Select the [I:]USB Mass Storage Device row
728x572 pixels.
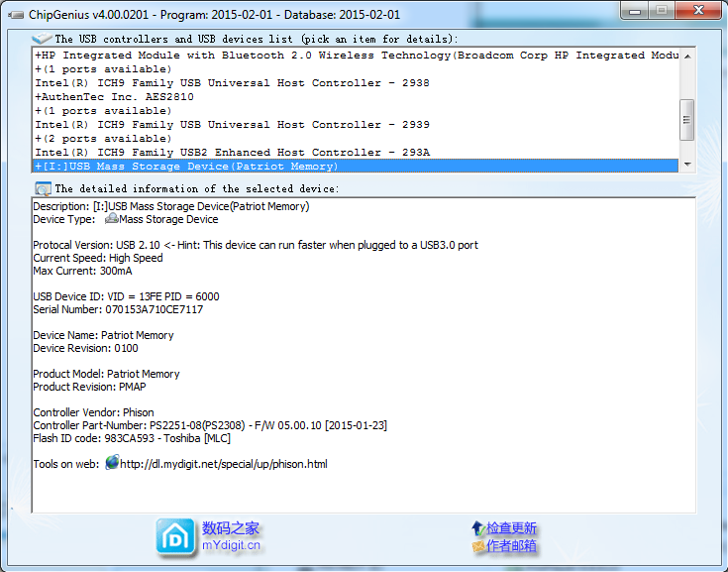tap(356, 166)
